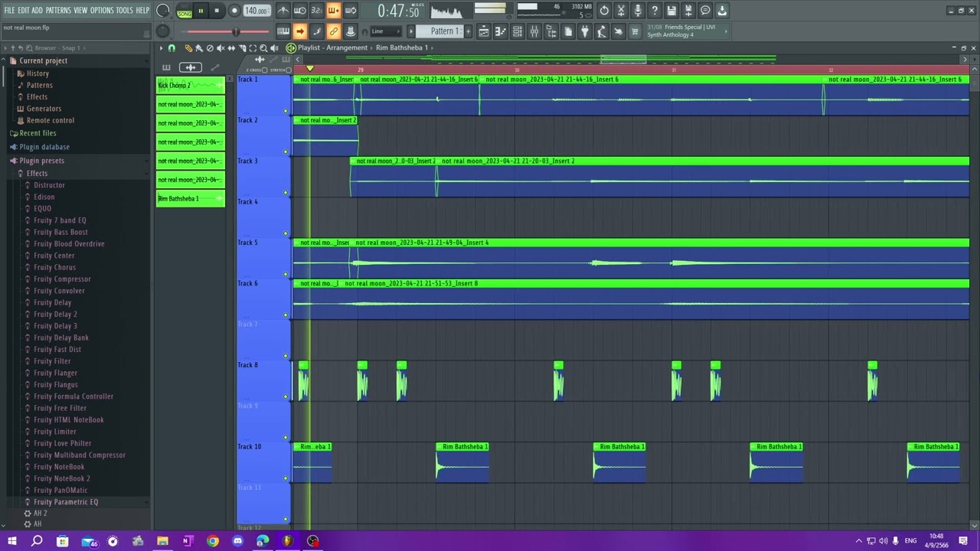Open the Line snap dropdown
Image resolution: width=980 pixels, height=551 pixels.
386,31
